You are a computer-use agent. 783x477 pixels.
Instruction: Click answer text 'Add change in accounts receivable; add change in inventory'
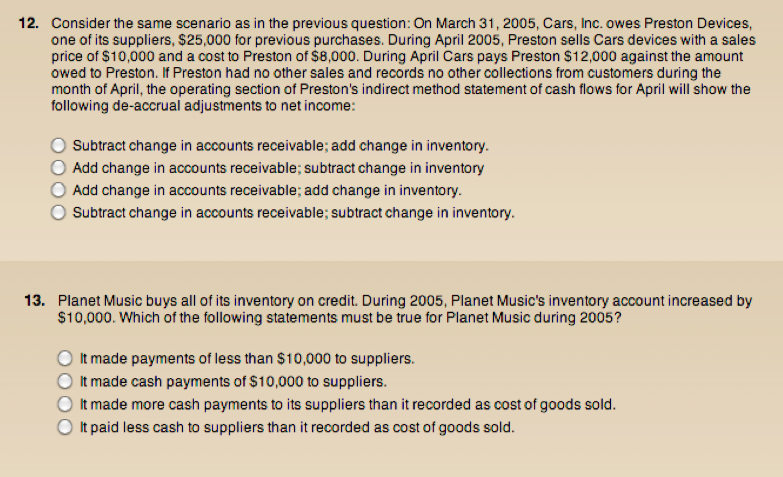coord(267,191)
